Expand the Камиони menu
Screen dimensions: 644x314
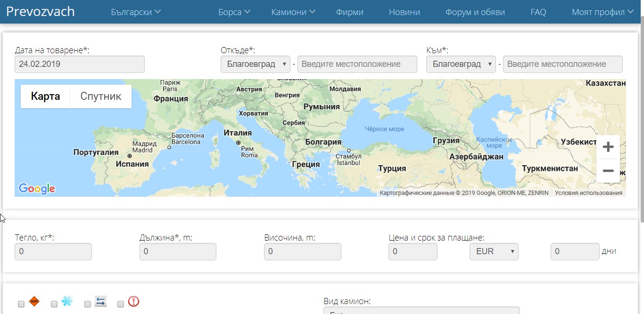(x=293, y=12)
